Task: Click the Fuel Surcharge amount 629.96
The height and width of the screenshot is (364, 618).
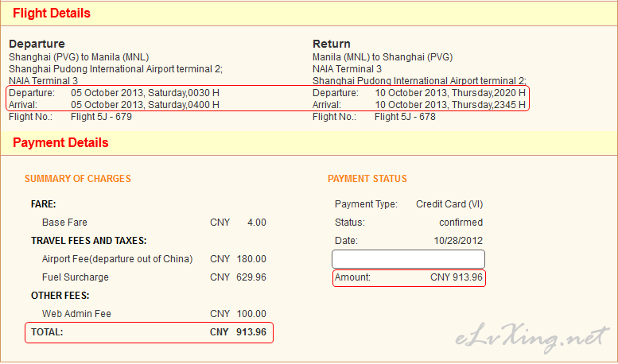Action: [x=251, y=277]
